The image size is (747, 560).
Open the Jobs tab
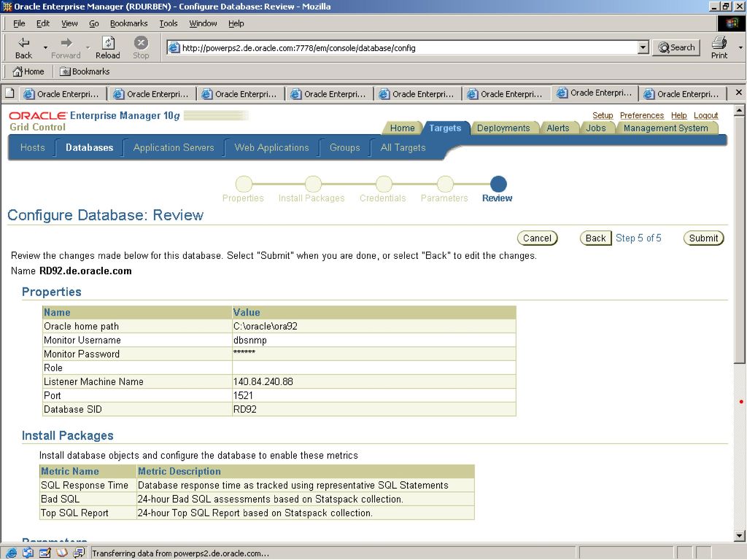pyautogui.click(x=595, y=128)
